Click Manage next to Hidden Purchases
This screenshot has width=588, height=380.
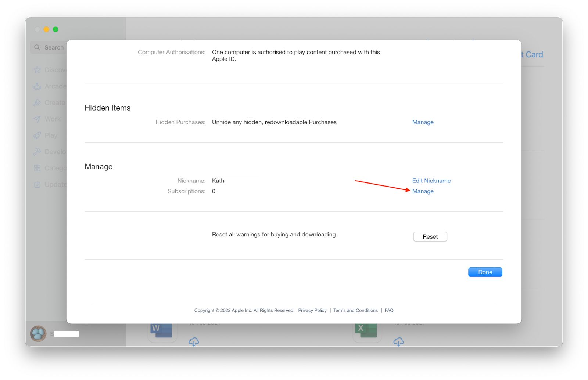423,122
